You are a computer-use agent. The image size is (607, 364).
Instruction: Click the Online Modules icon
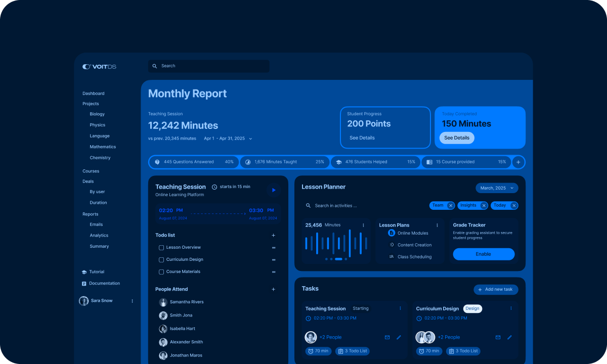click(x=392, y=233)
